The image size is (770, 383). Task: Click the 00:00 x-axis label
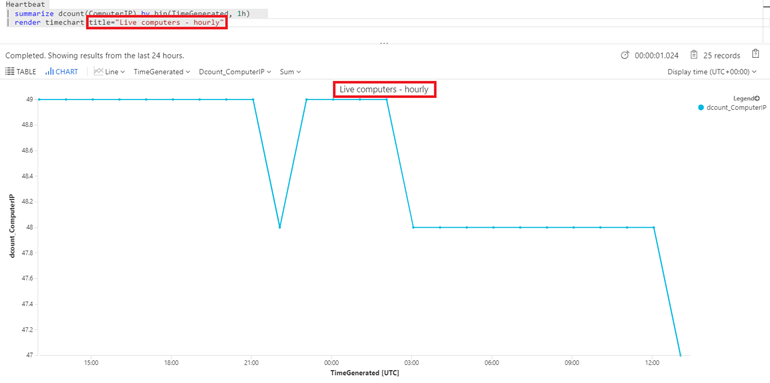click(x=331, y=363)
